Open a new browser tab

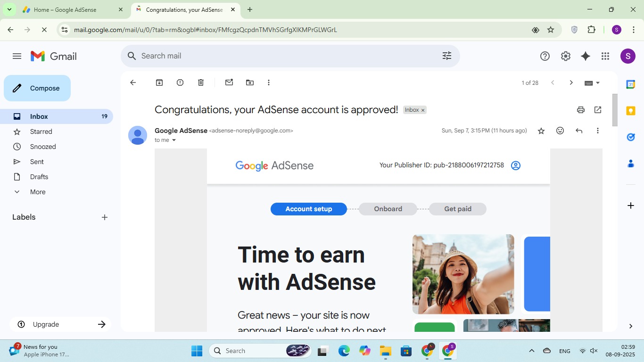(250, 9)
